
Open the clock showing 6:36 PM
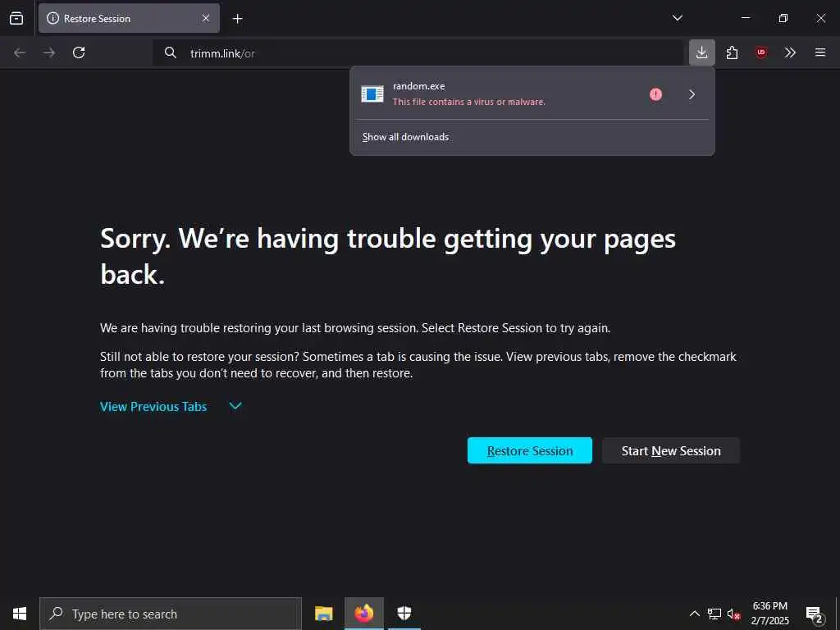click(769, 614)
